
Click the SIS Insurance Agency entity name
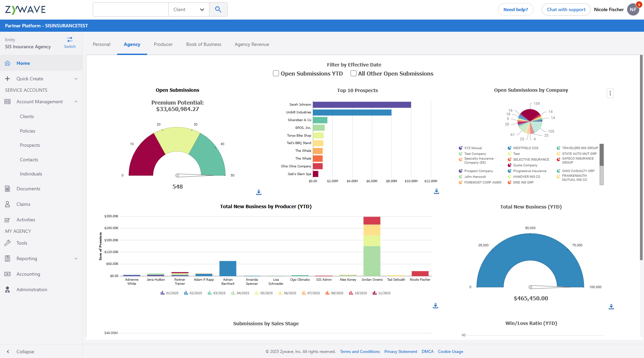28,47
